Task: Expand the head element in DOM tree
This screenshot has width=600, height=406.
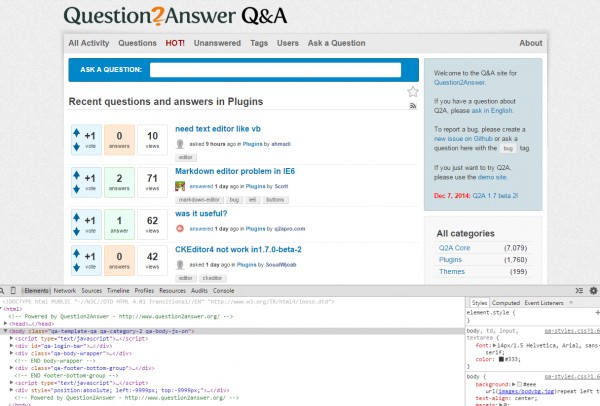Action: 7,324
